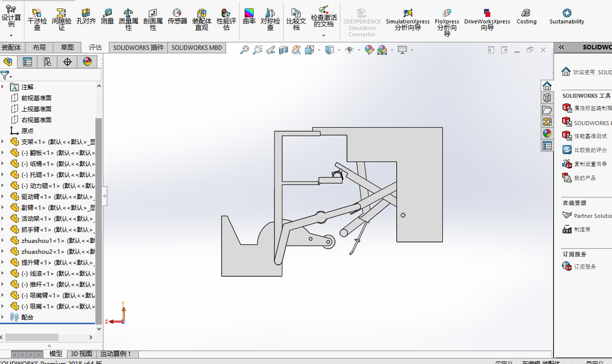This screenshot has height=364, width=612.
Task: Expand the 驱动臂<1> component node
Action: [x=2, y=196]
